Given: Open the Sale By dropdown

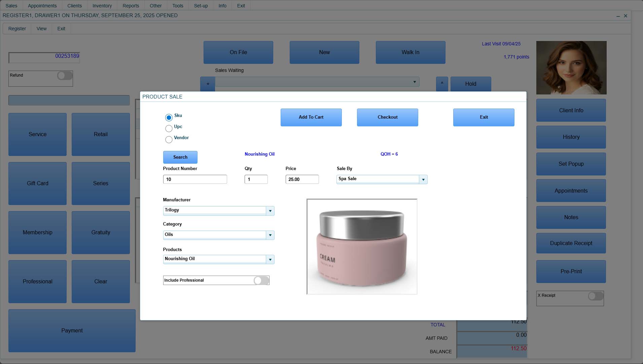Looking at the screenshot, I should point(423,179).
